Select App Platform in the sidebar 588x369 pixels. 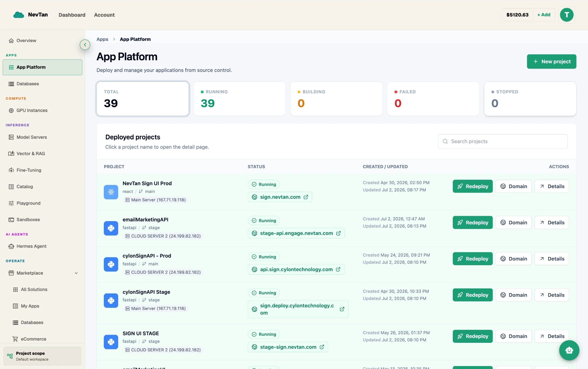tap(42, 67)
